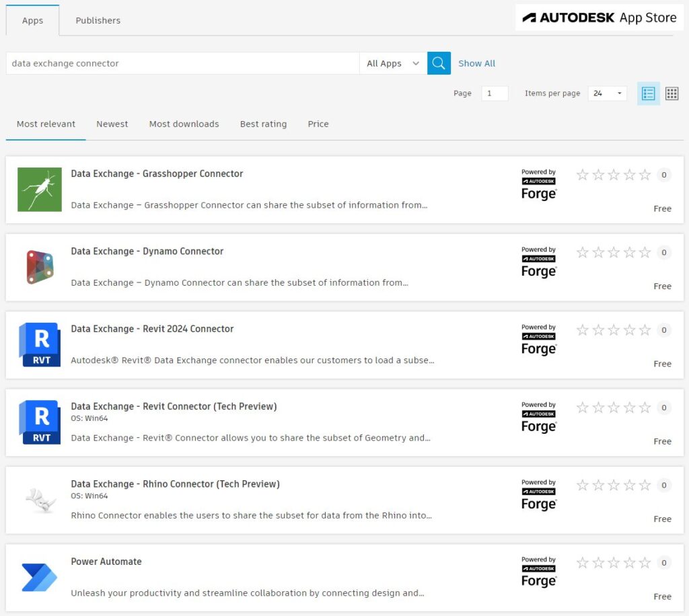Viewport: 689px width, 616px height.
Task: Switch to grid view layout icon
Action: [x=672, y=93]
